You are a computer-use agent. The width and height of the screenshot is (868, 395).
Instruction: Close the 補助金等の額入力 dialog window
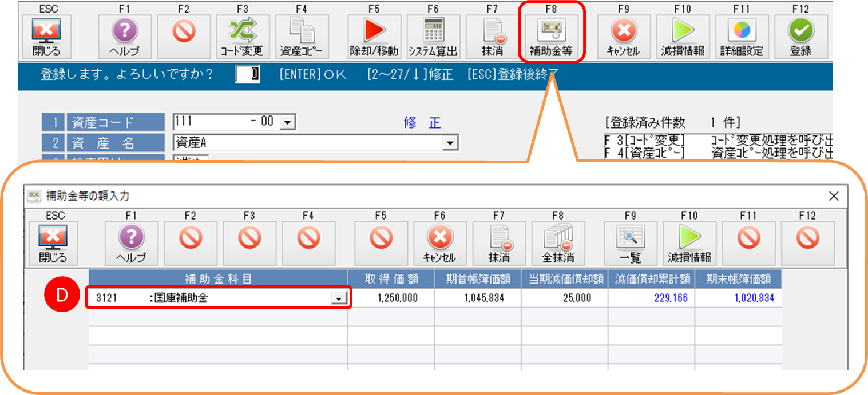point(834,196)
